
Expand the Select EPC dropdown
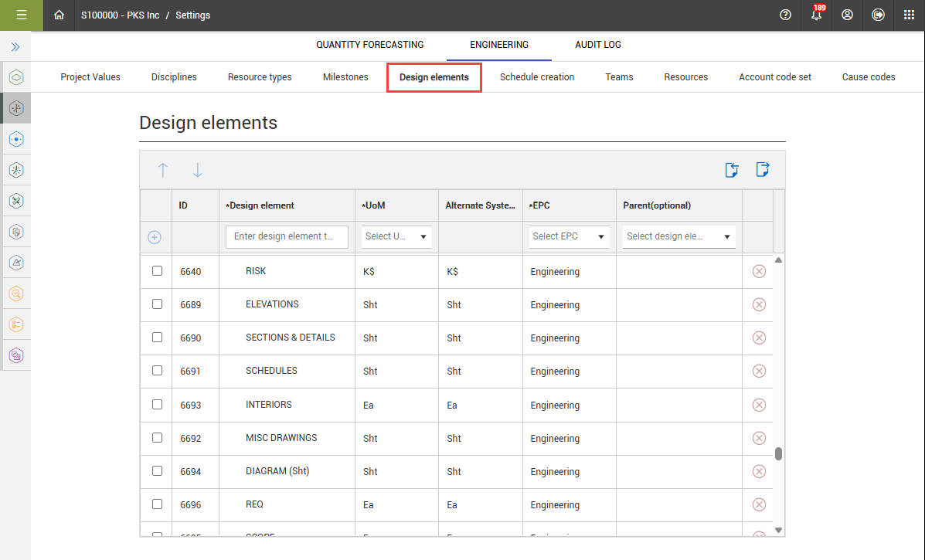tap(569, 237)
